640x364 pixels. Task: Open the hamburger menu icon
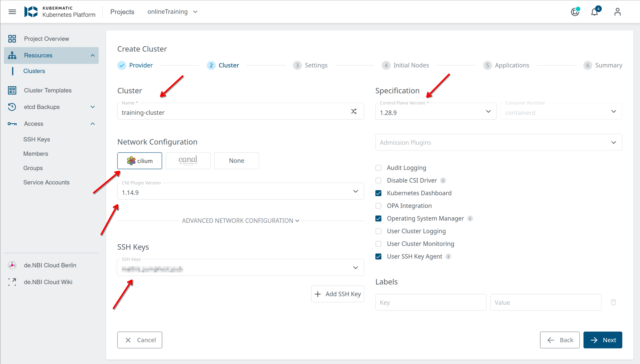coord(12,12)
